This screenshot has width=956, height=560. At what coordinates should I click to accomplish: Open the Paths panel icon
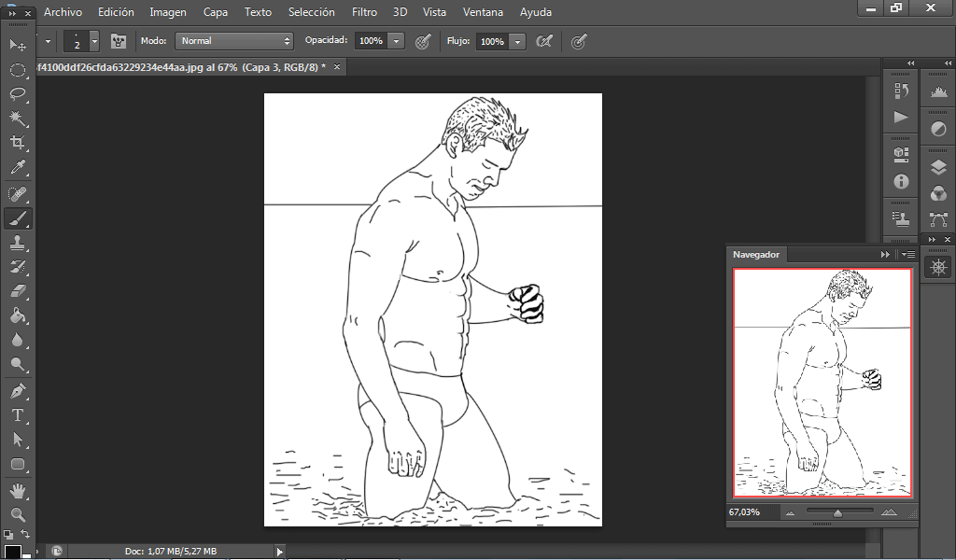pyautogui.click(x=938, y=219)
